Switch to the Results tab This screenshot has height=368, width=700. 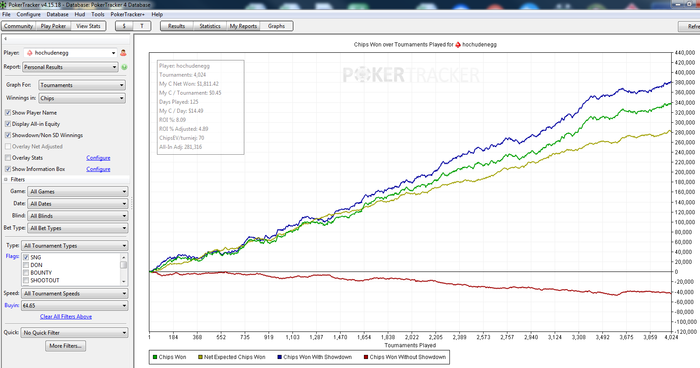[x=176, y=26]
